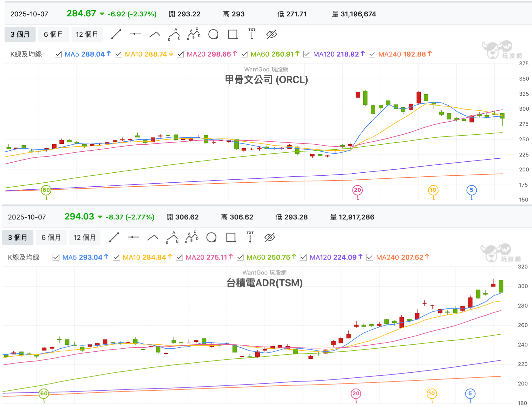Switch TSM chart to 3 個月 range
Screen dimensions: 532x407
[x=18, y=237]
